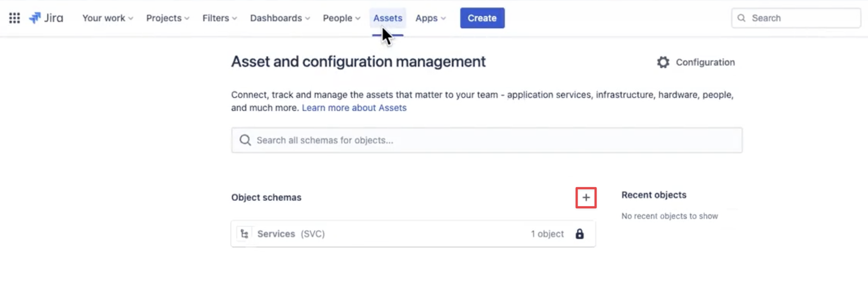Open the Projects dropdown menu
Image resolution: width=868 pixels, height=287 pixels.
coord(167,18)
